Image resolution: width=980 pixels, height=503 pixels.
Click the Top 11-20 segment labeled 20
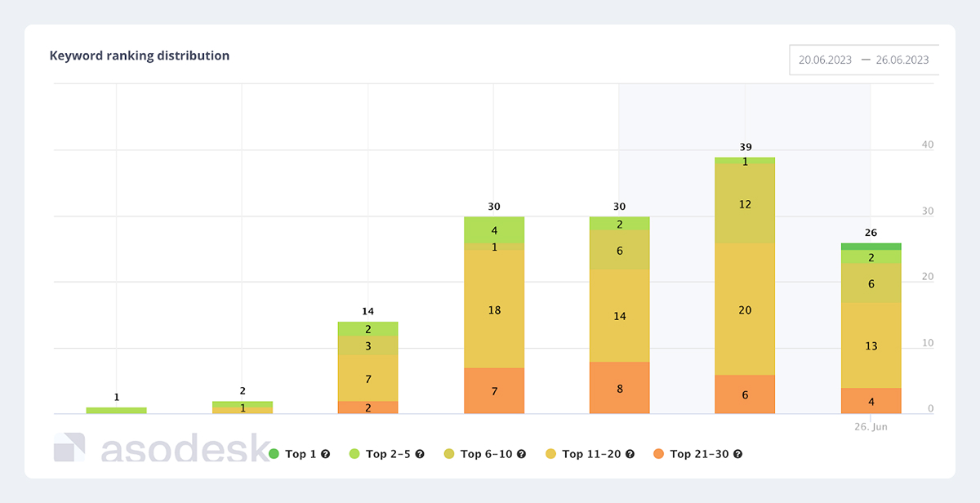click(x=745, y=309)
